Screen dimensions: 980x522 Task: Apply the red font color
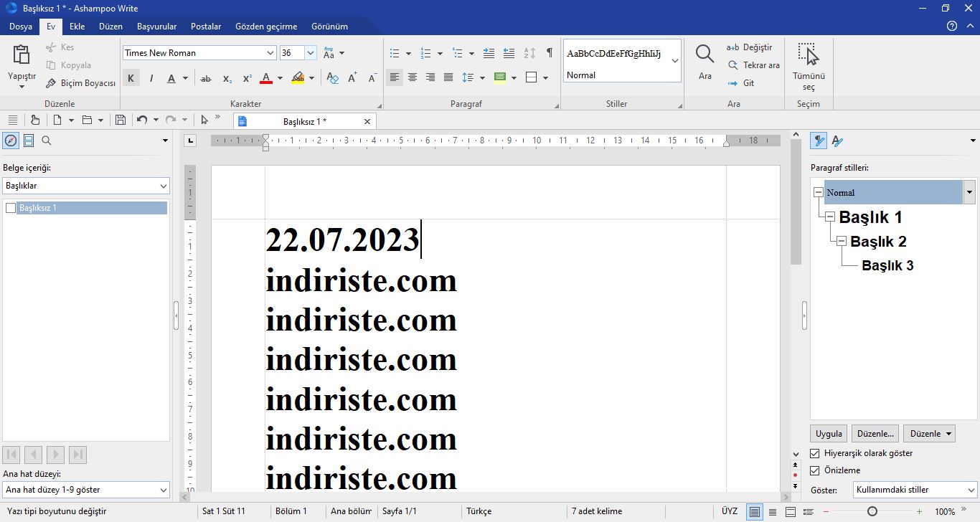point(266,78)
